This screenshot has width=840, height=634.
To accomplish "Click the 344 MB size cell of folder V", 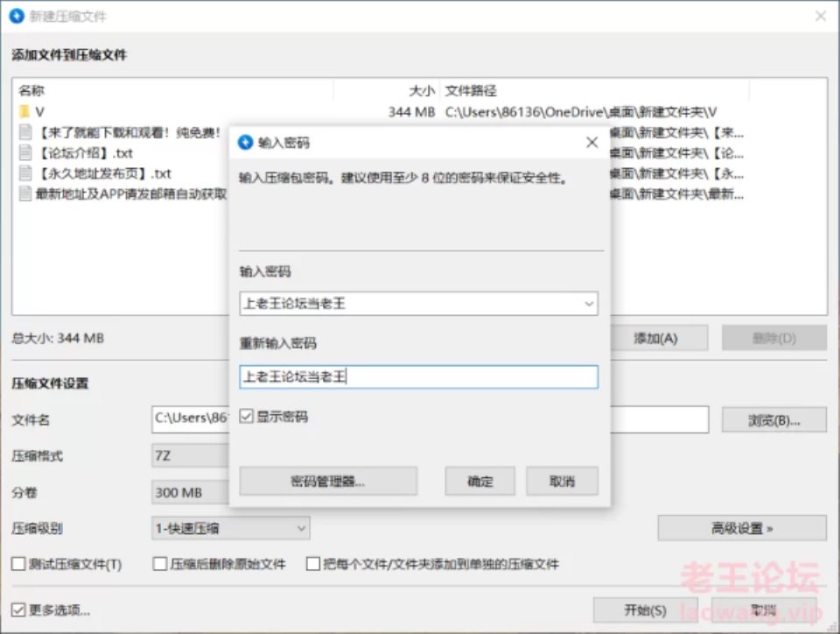I will tap(411, 111).
